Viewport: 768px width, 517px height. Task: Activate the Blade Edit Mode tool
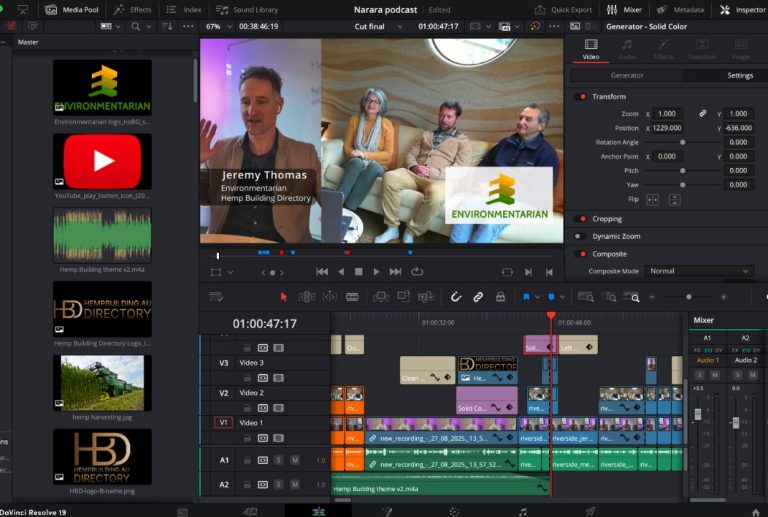point(352,297)
